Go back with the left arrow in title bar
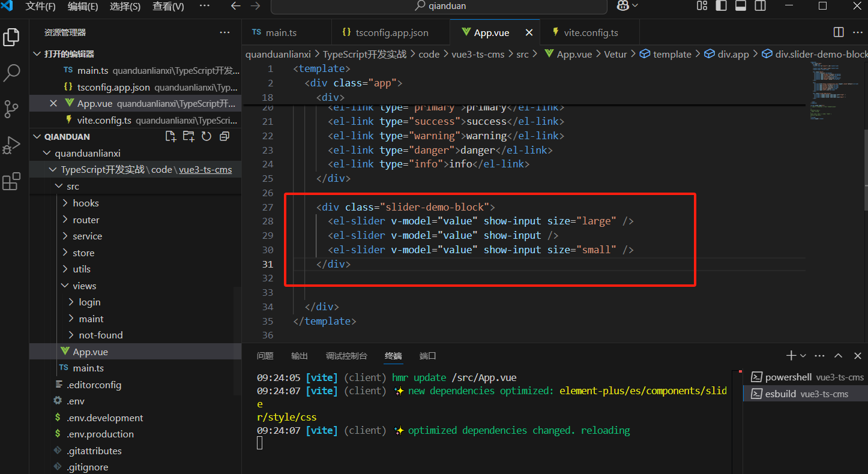The width and height of the screenshot is (868, 474). (236, 6)
